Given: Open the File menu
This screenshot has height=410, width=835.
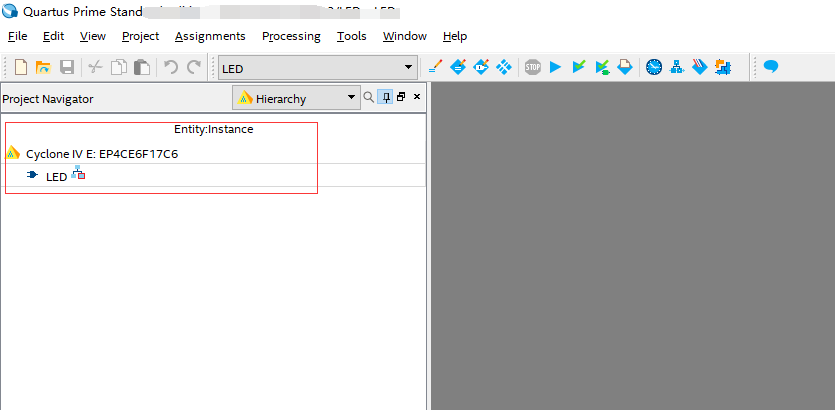Looking at the screenshot, I should point(18,36).
